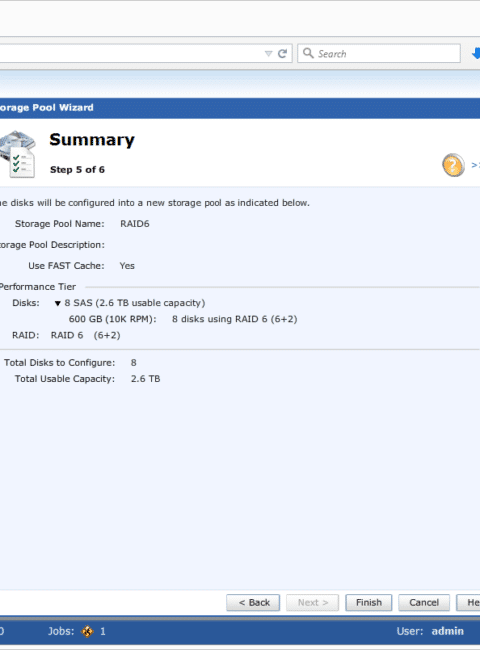Click the Finish button
This screenshot has width=480, height=650.
coord(368,602)
